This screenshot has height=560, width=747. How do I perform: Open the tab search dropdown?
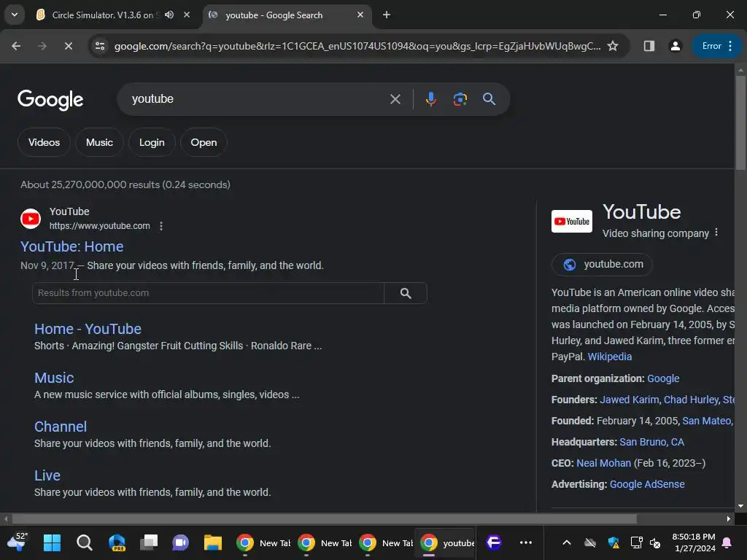(15, 15)
